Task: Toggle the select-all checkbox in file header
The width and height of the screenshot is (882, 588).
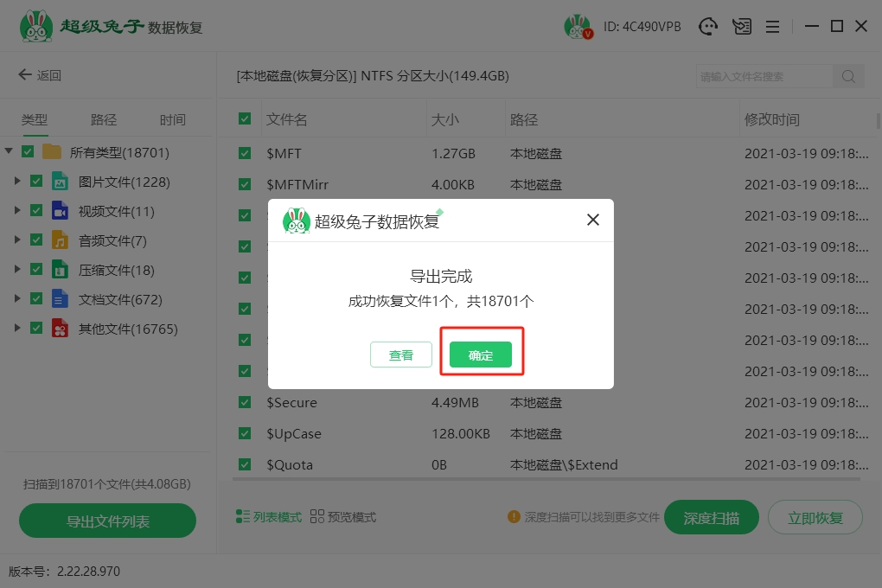Action: [x=245, y=119]
